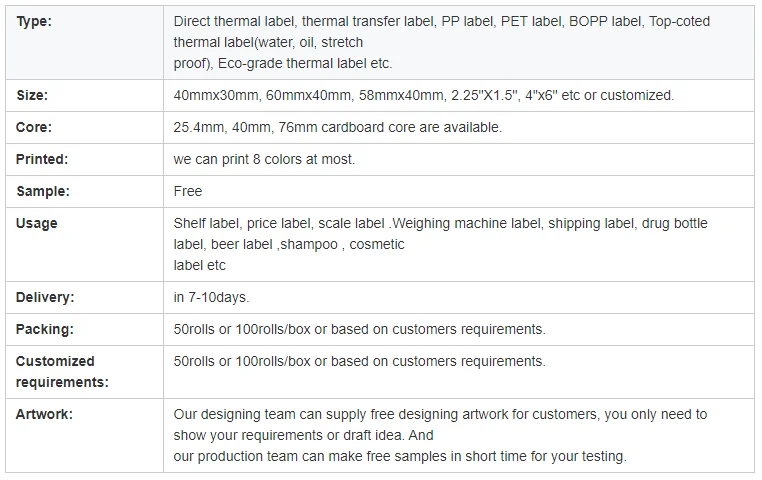Click 'Direct thermal label' type description
The height and width of the screenshot is (480, 762).
[234, 21]
